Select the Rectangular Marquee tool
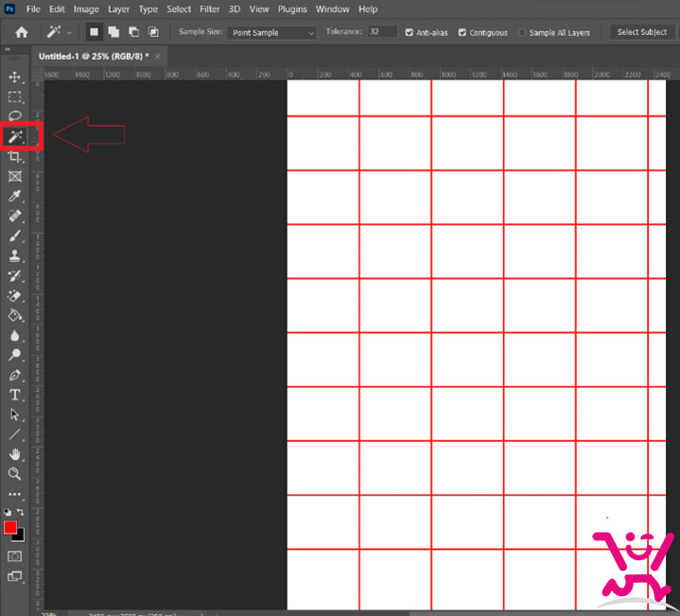680x616 pixels. (x=15, y=97)
